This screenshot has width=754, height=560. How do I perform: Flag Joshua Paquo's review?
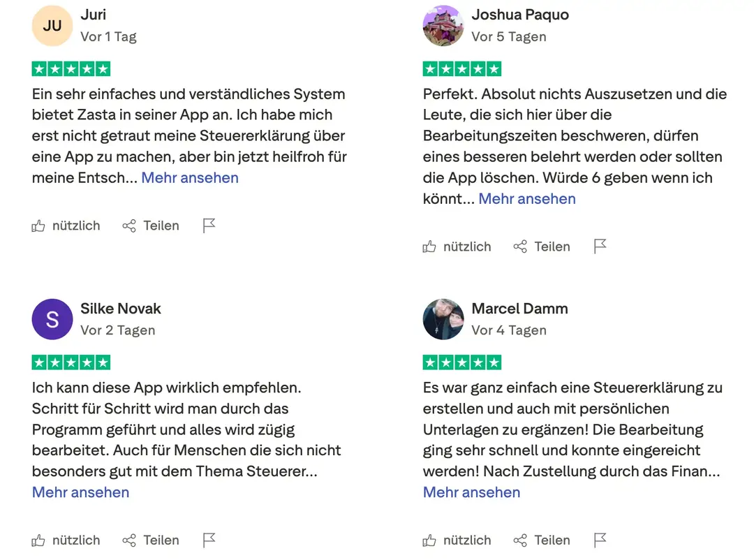click(x=600, y=246)
